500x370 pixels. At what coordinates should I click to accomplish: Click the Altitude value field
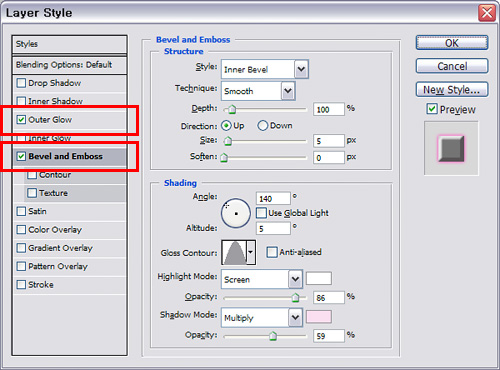pos(273,228)
